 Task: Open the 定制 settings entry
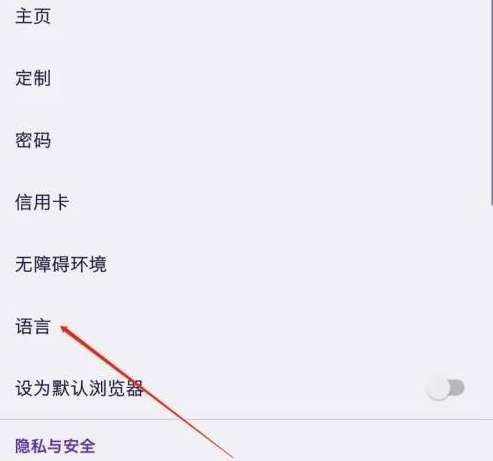click(245, 78)
